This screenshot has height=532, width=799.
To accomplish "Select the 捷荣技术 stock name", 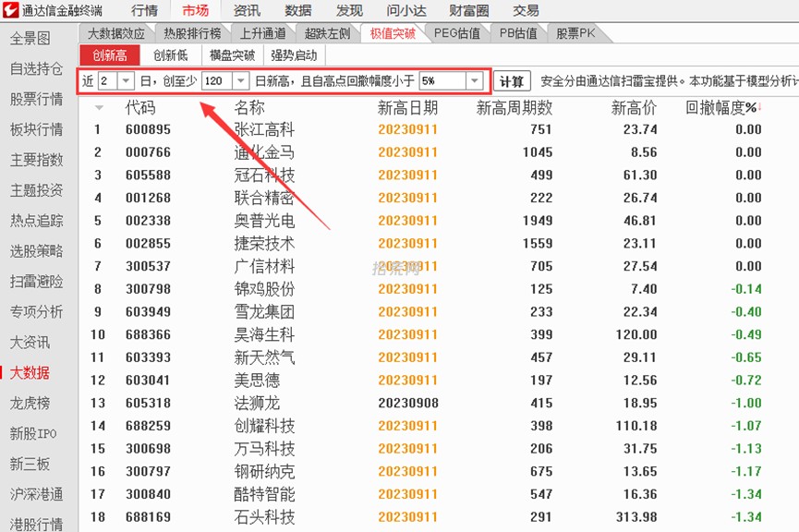I will (264, 244).
